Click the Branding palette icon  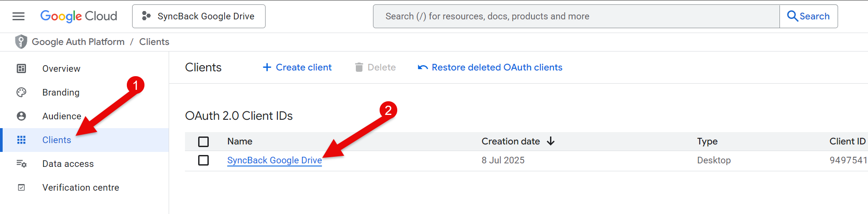(x=21, y=92)
